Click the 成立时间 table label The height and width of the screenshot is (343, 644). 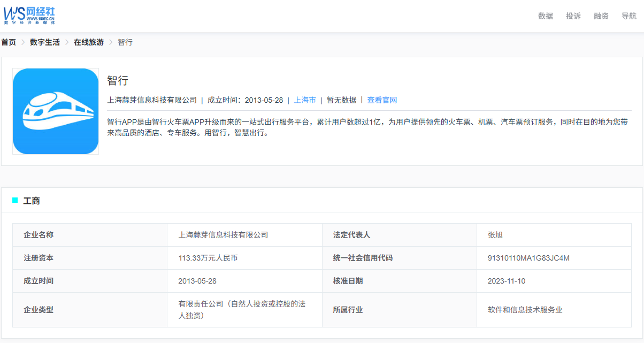pos(39,281)
